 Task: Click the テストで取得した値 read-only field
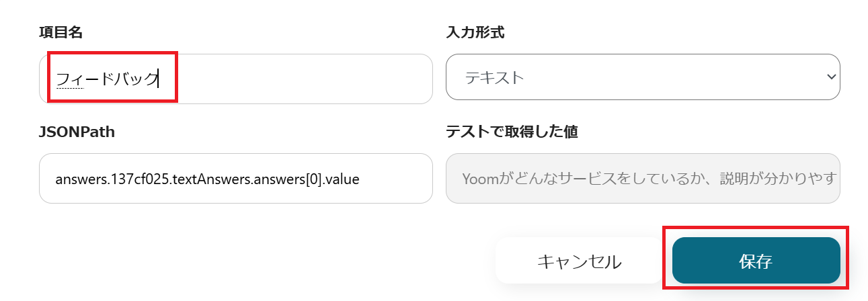642,179
